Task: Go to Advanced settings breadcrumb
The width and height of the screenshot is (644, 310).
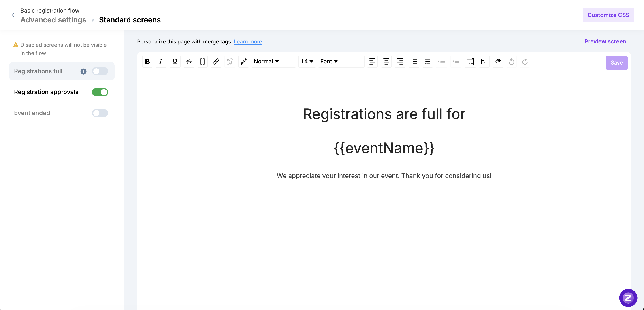Action: pos(53,20)
